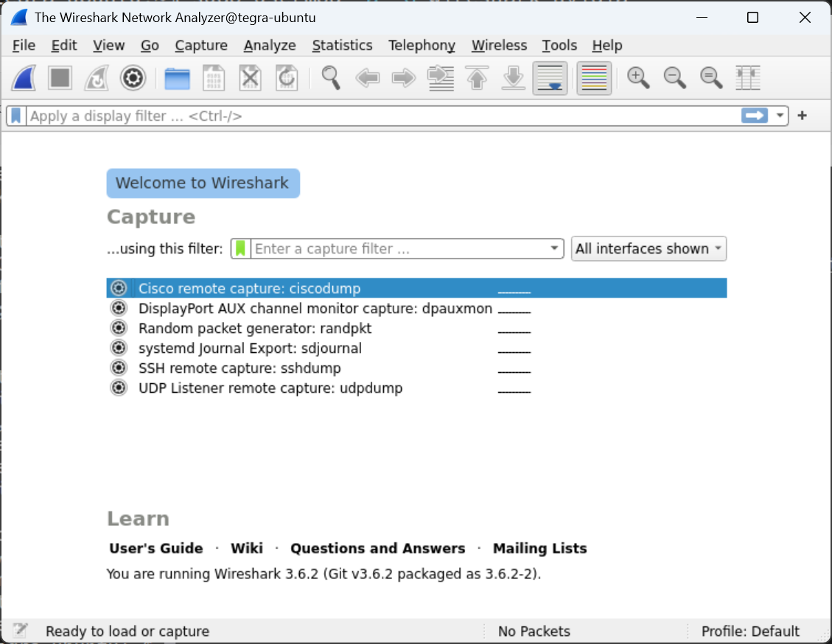Image resolution: width=832 pixels, height=644 pixels.
Task: Go to specified packet icon
Action: pos(441,78)
